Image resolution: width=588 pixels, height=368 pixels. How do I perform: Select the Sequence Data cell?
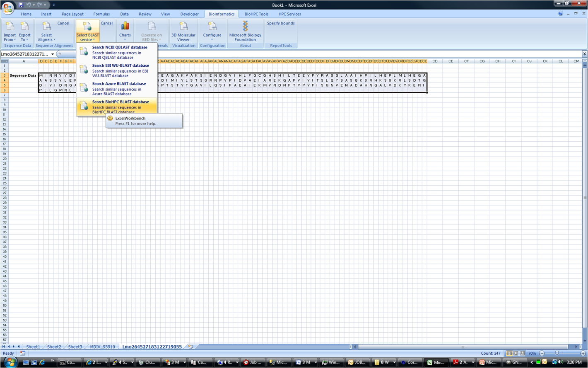(x=23, y=75)
